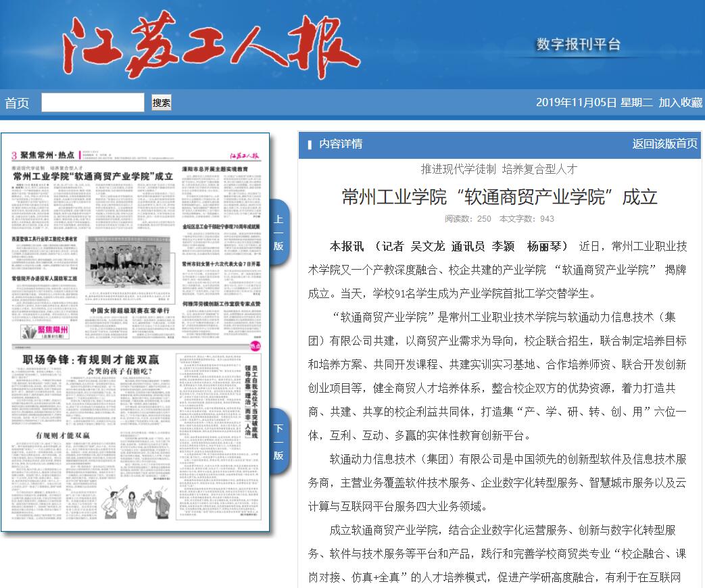Image resolution: width=705 pixels, height=588 pixels.
Task: Click the date text 2019年11月05日 星期二
Action: (x=594, y=103)
